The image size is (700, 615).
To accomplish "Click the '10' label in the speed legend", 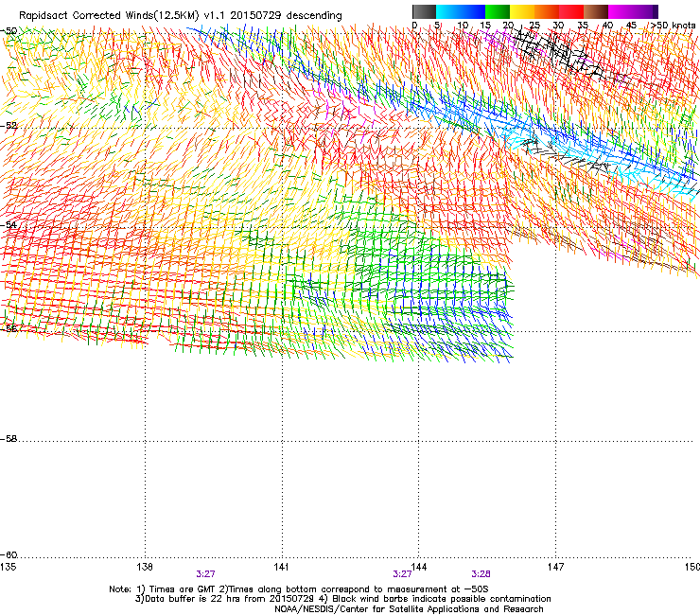I will coord(463,25).
